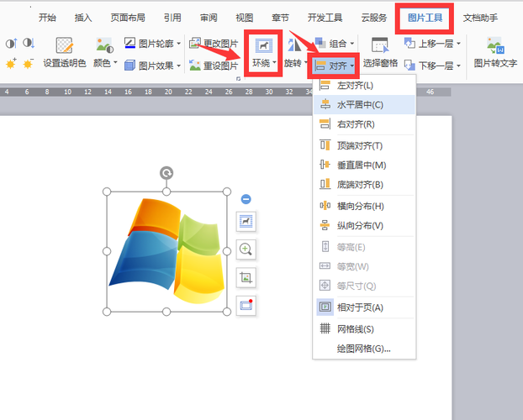Image resolution: width=523 pixels, height=420 pixels.
Task: Select the 设置透明色 tool
Action: tap(65, 53)
